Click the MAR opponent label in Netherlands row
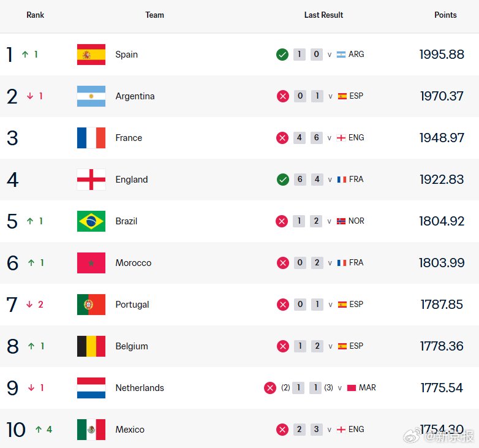 pos(367,387)
